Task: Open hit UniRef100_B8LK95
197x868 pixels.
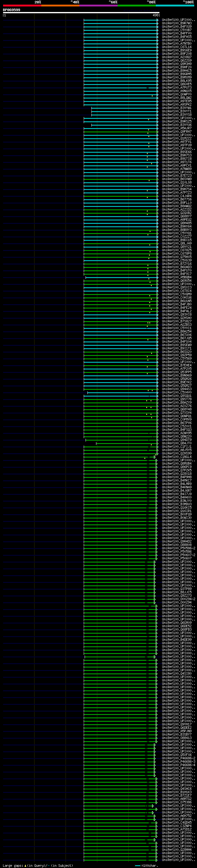Action: [x=177, y=81]
